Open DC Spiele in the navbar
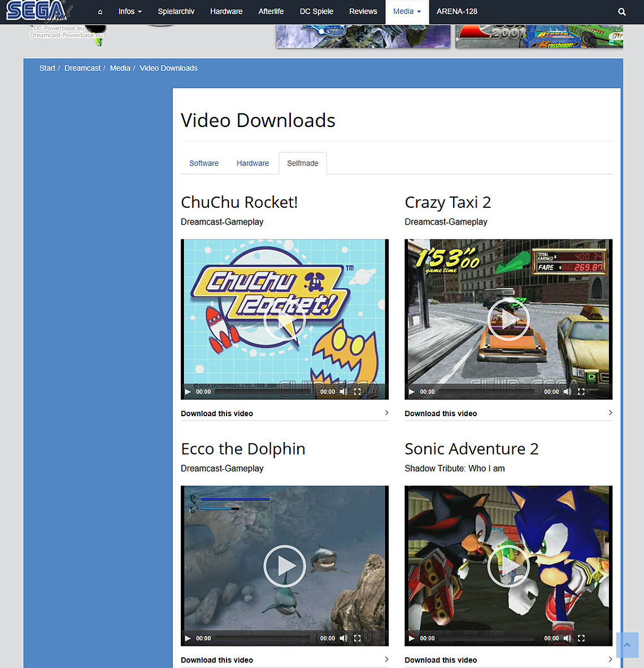644x668 pixels. [317, 11]
